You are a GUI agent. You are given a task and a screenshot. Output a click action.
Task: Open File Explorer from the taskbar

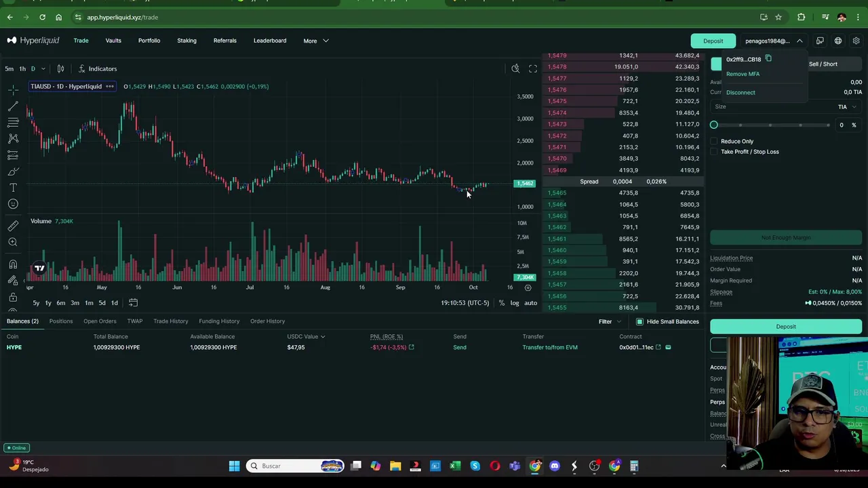pos(395,466)
